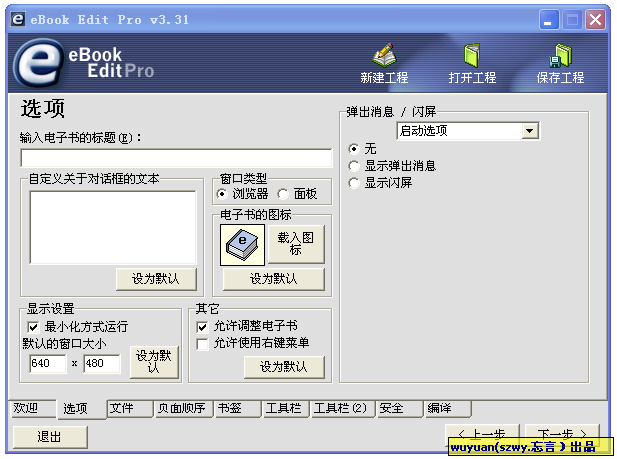Click the window height field showing 480

coord(102,363)
